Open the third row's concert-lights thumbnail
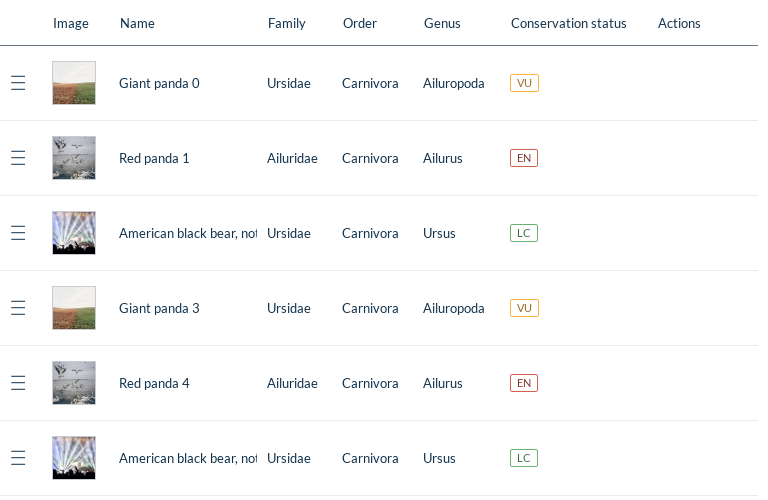Viewport: 768px width, 500px height. pos(74,233)
